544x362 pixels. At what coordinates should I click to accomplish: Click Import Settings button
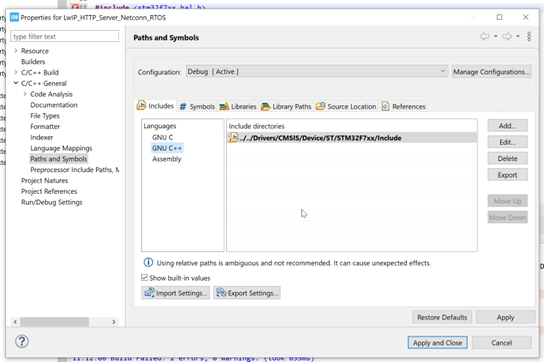tap(176, 293)
